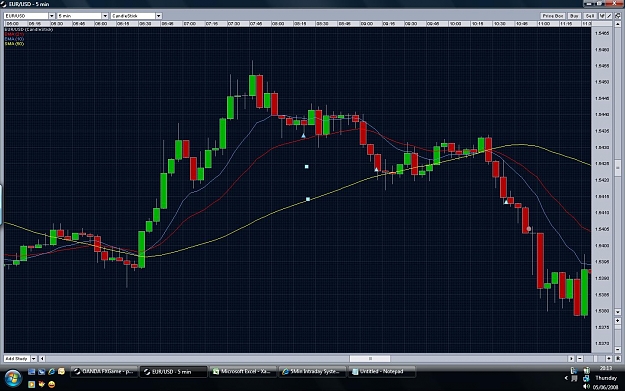Viewport: 625px width, 391px height.
Task: Click the Sell button
Action: (590, 16)
